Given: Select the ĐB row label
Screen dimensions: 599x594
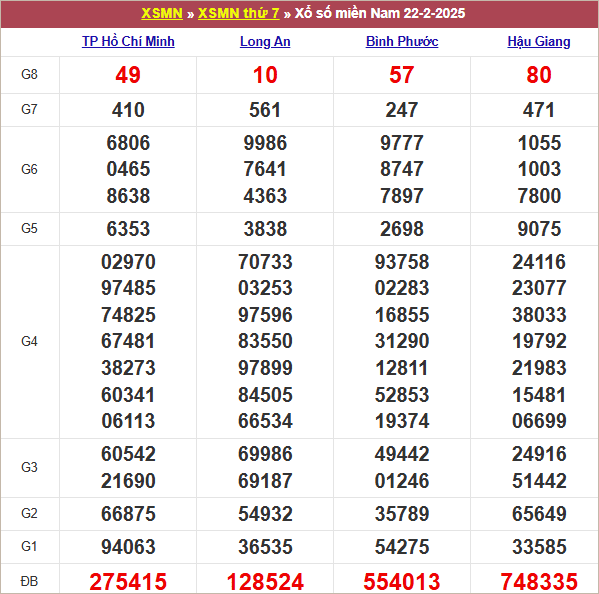Looking at the screenshot, I should (x=29, y=581).
